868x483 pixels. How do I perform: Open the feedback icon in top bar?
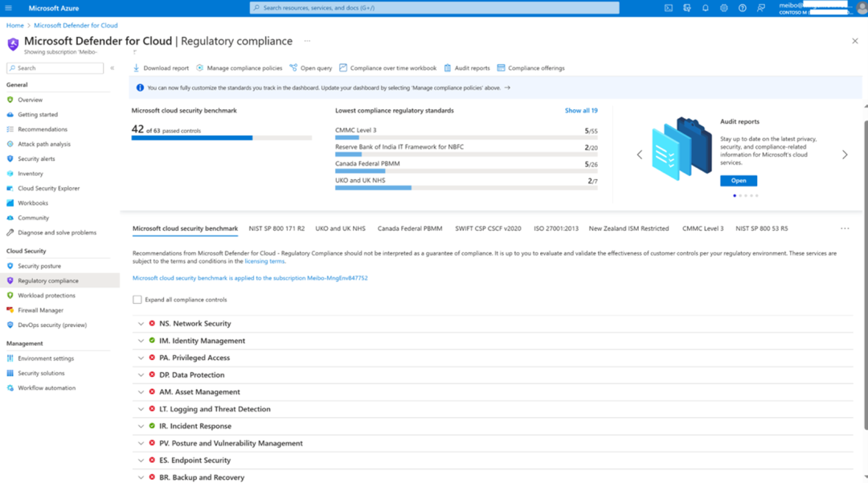tap(761, 8)
